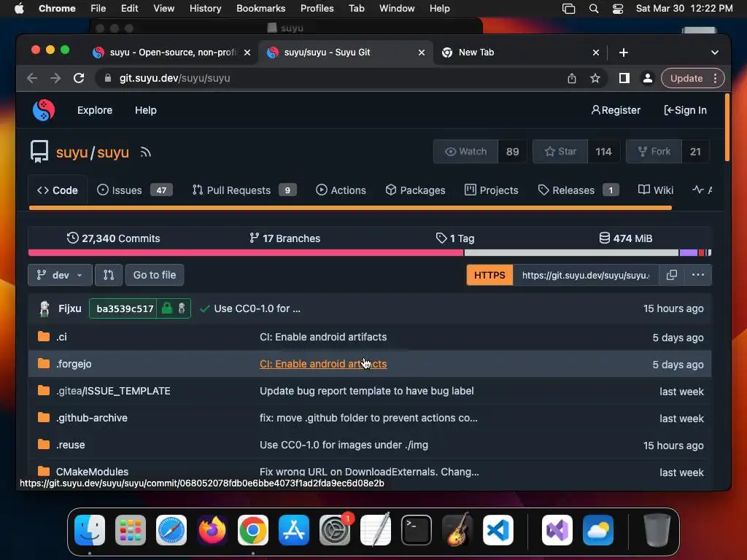Expand the tab search chevron
747x560 pixels.
(x=715, y=52)
